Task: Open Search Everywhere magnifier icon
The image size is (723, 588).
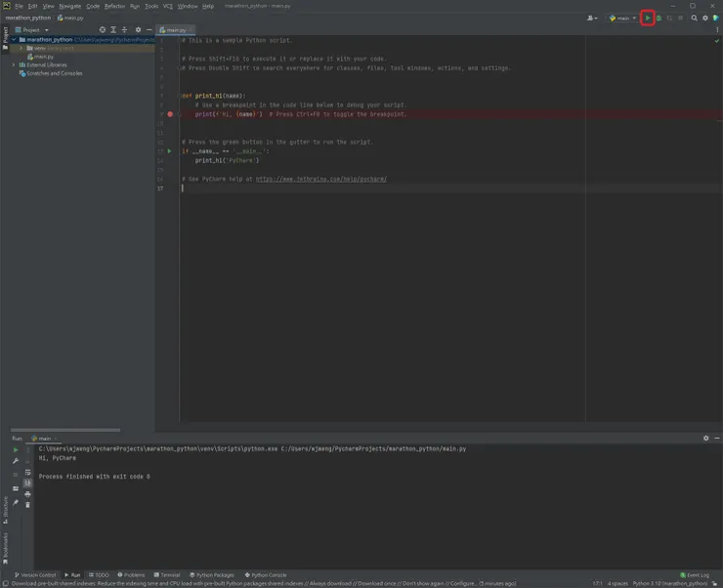Action: pyautogui.click(x=695, y=18)
